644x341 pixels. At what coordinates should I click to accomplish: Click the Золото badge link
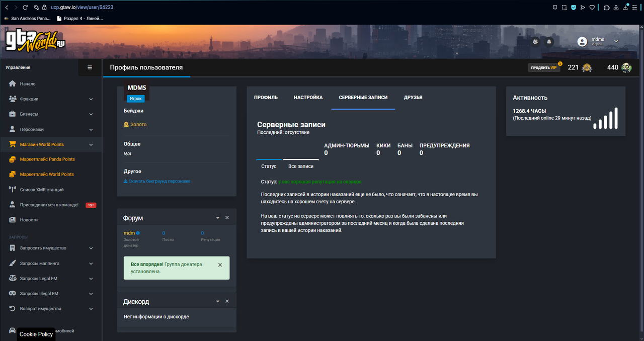coord(135,124)
